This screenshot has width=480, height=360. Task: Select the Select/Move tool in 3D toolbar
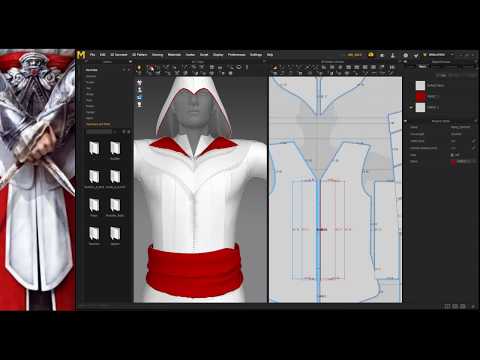pyautogui.click(x=151, y=68)
